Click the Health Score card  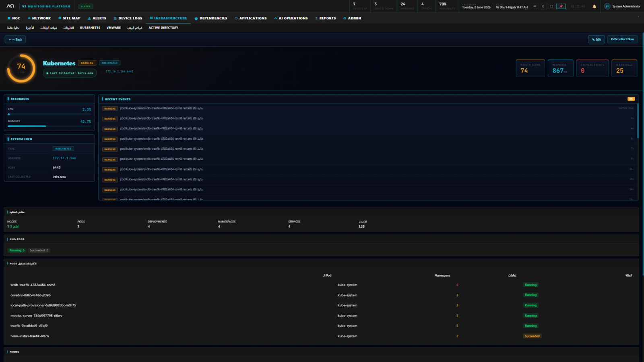click(530, 68)
